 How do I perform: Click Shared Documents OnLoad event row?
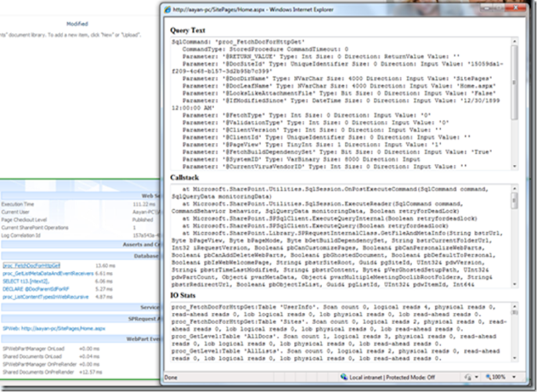point(51,356)
